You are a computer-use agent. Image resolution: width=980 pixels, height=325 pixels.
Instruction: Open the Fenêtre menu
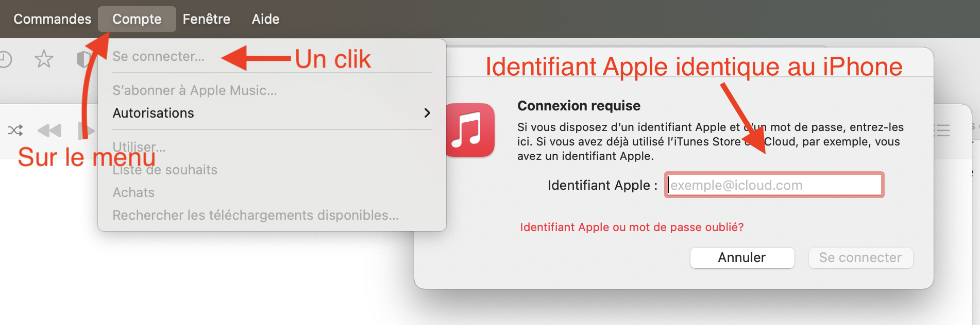[206, 19]
